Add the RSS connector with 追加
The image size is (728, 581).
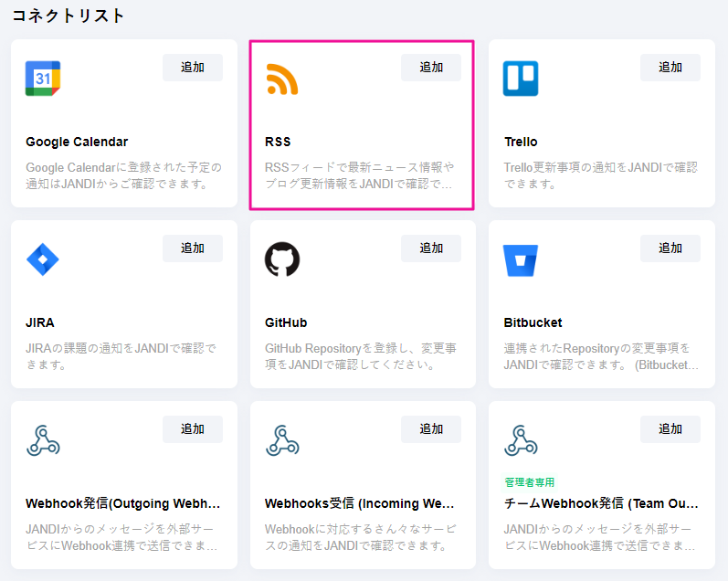(431, 68)
